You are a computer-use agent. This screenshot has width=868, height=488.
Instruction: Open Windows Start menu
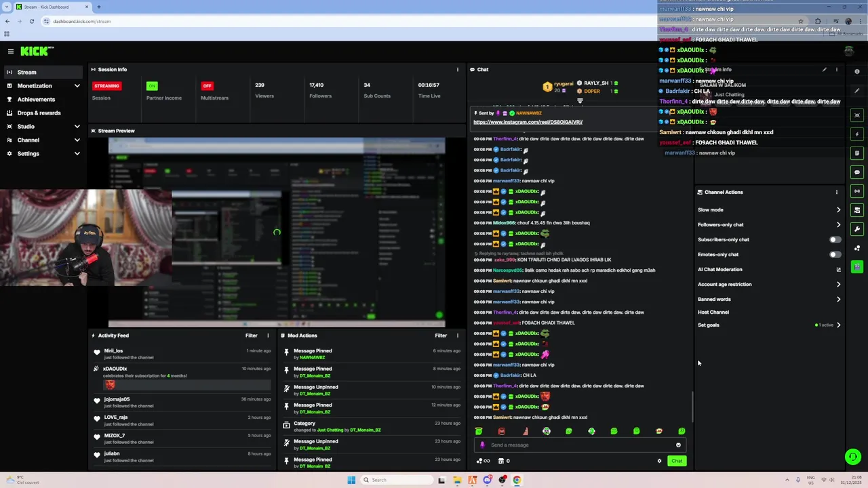click(x=351, y=480)
